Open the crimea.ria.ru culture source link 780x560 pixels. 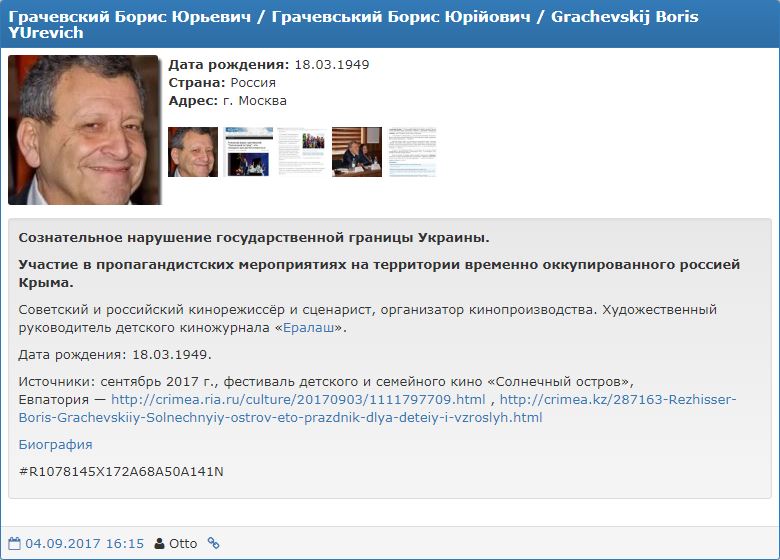[298, 399]
